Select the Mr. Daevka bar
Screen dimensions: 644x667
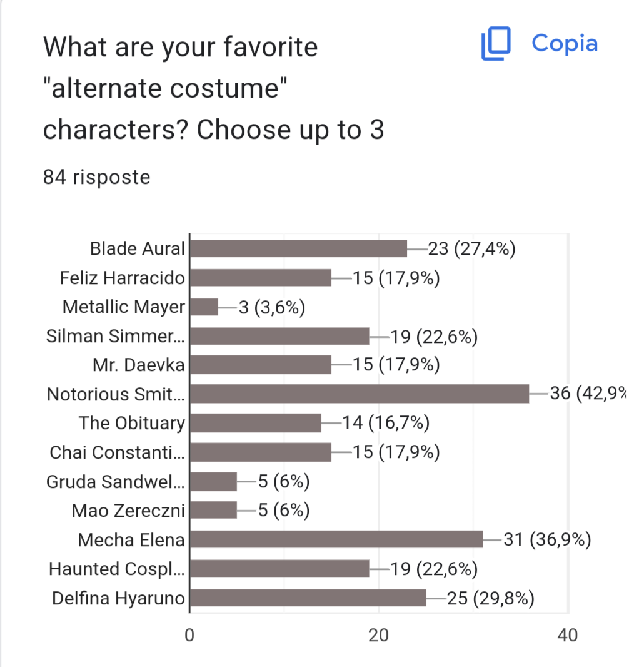(x=260, y=365)
